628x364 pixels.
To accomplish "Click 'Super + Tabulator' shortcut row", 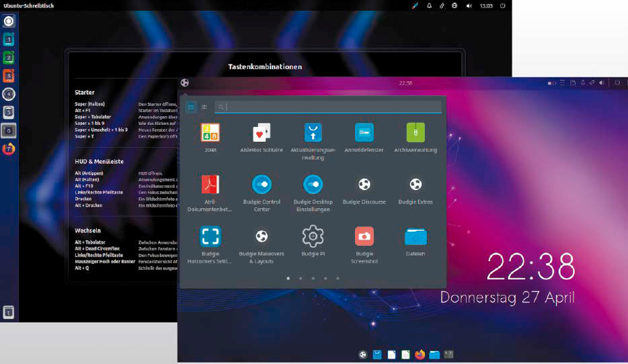I will coord(126,117).
